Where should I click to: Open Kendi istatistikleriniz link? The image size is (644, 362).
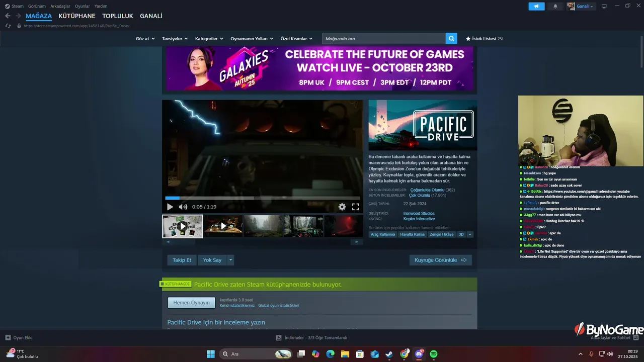tap(237, 306)
